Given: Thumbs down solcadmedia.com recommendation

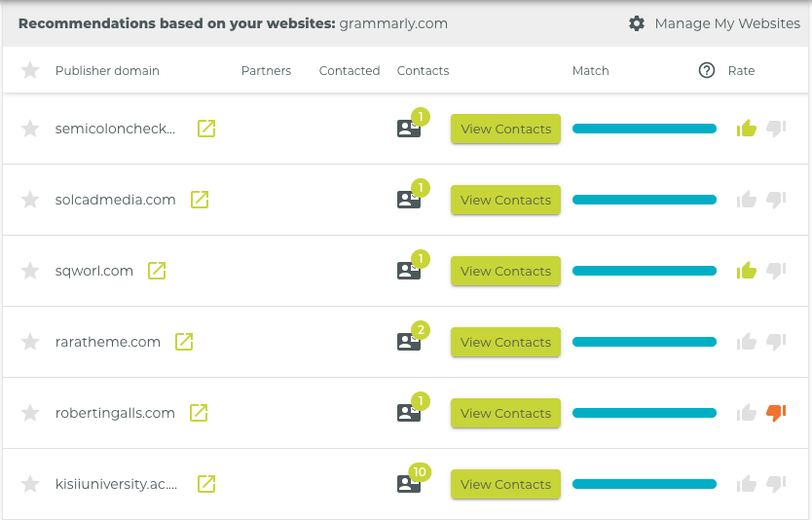Looking at the screenshot, I should [776, 200].
